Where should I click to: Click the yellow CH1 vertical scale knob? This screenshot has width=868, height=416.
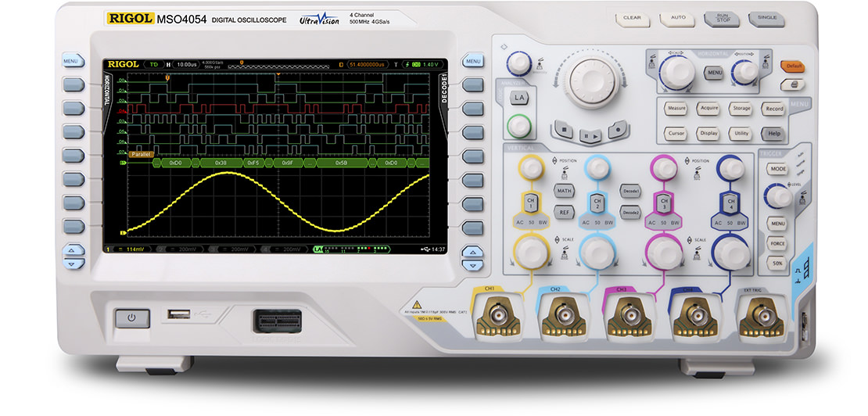pos(530,252)
